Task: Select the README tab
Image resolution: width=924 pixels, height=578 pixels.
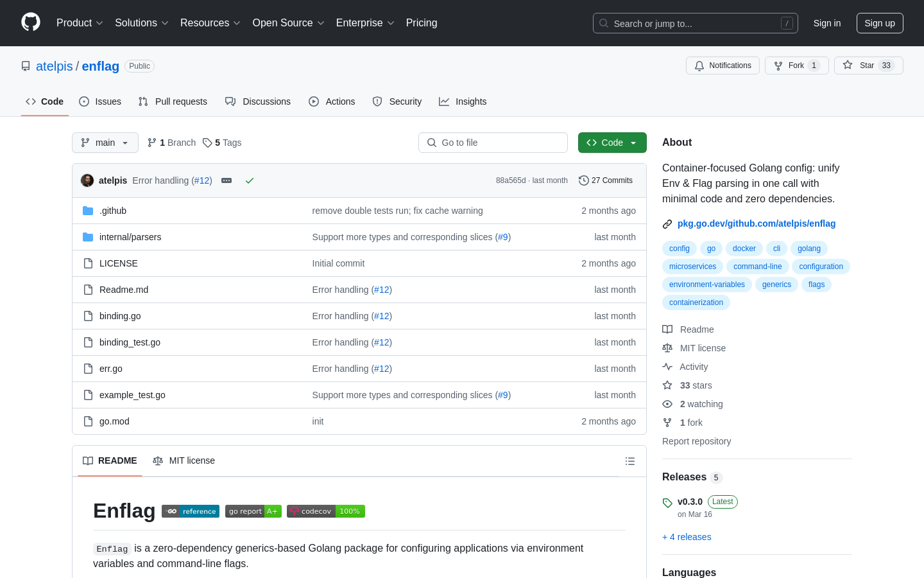Action: click(110, 460)
